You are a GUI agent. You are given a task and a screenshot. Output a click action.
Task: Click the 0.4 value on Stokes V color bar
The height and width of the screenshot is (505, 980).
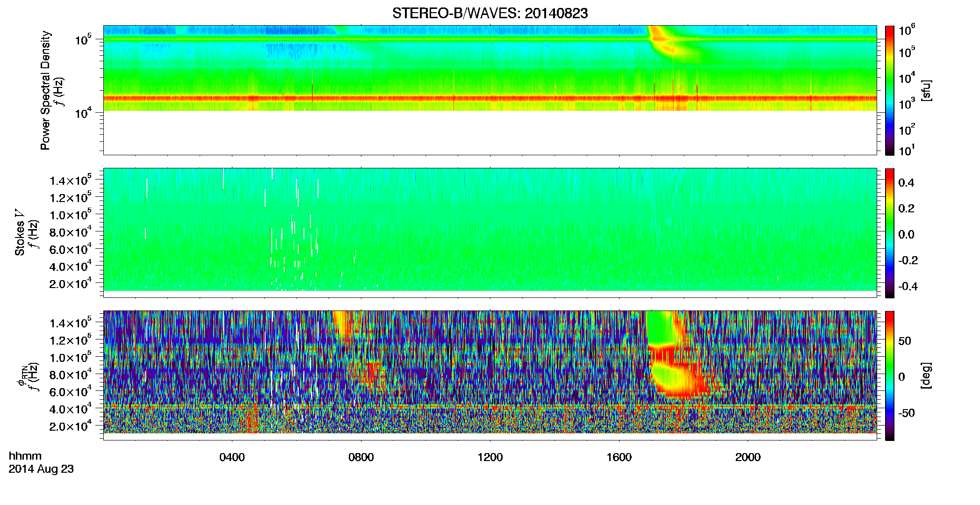coord(906,183)
